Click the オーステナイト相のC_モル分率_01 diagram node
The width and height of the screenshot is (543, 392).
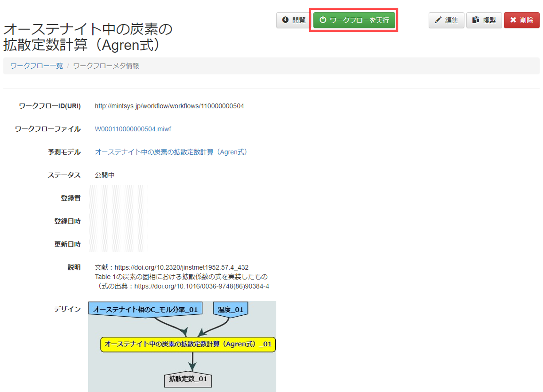pos(145,308)
